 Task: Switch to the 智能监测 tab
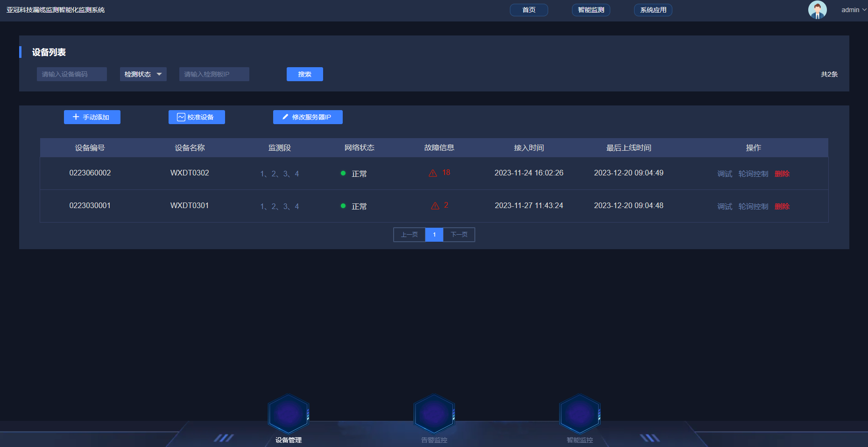pos(591,10)
